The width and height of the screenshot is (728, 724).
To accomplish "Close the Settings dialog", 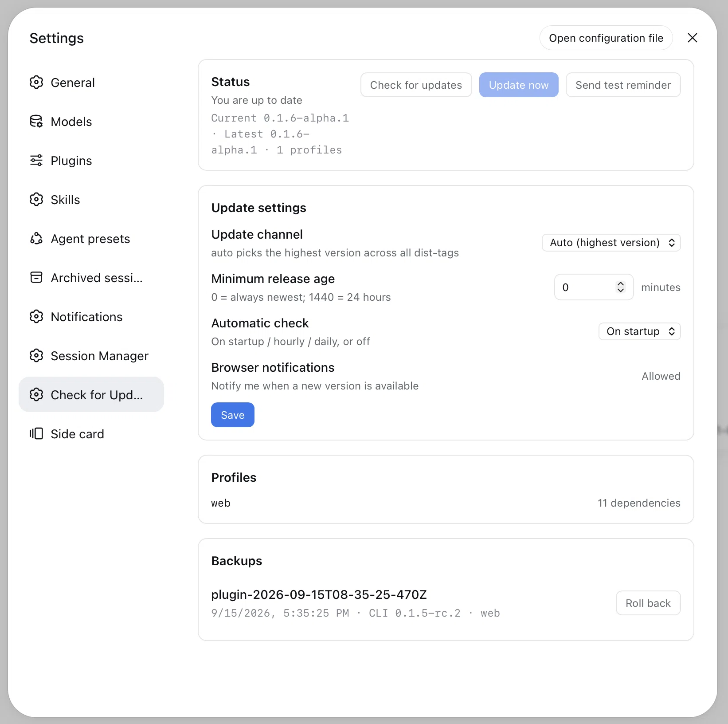I will pyautogui.click(x=693, y=38).
